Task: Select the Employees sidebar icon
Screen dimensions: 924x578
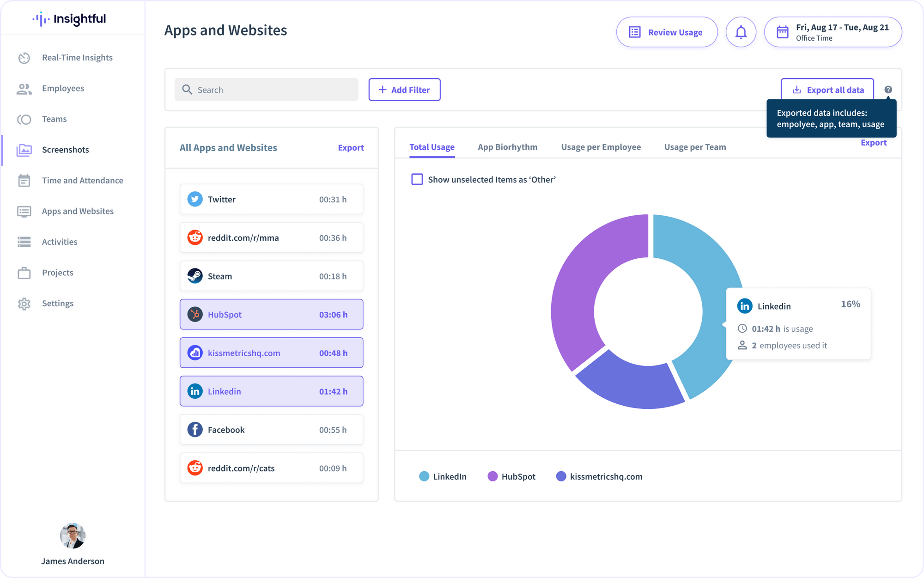Action: click(24, 88)
